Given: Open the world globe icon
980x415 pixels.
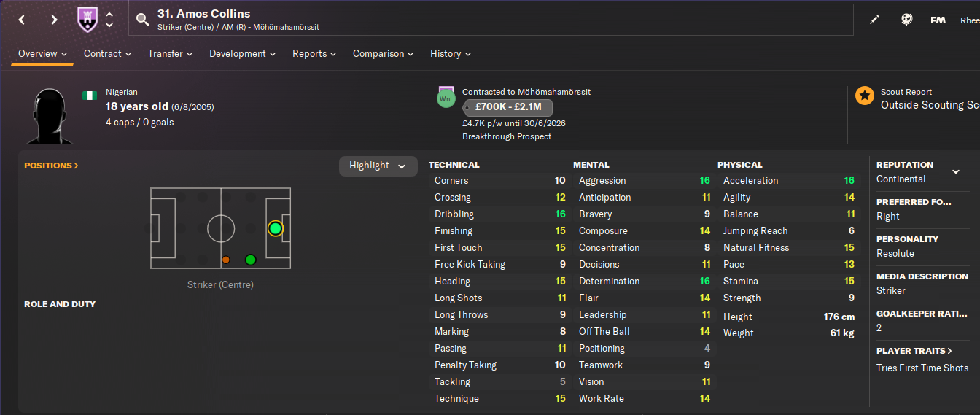Looking at the screenshot, I should tap(906, 20).
